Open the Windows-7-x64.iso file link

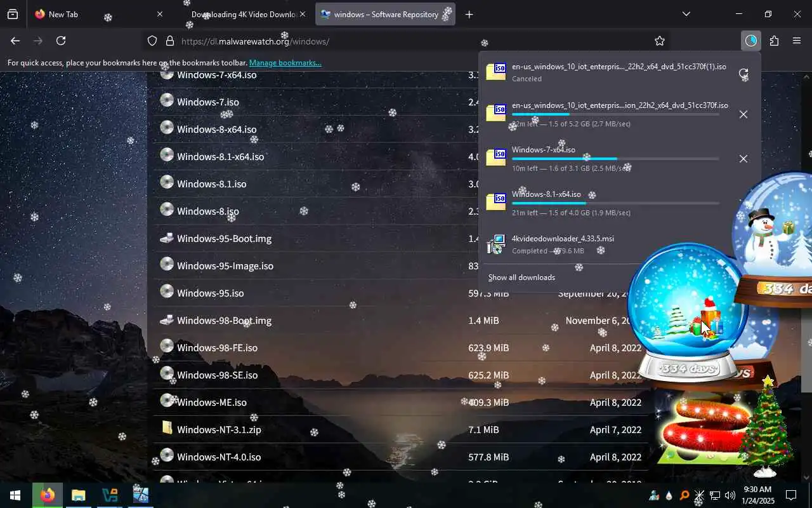(x=217, y=75)
